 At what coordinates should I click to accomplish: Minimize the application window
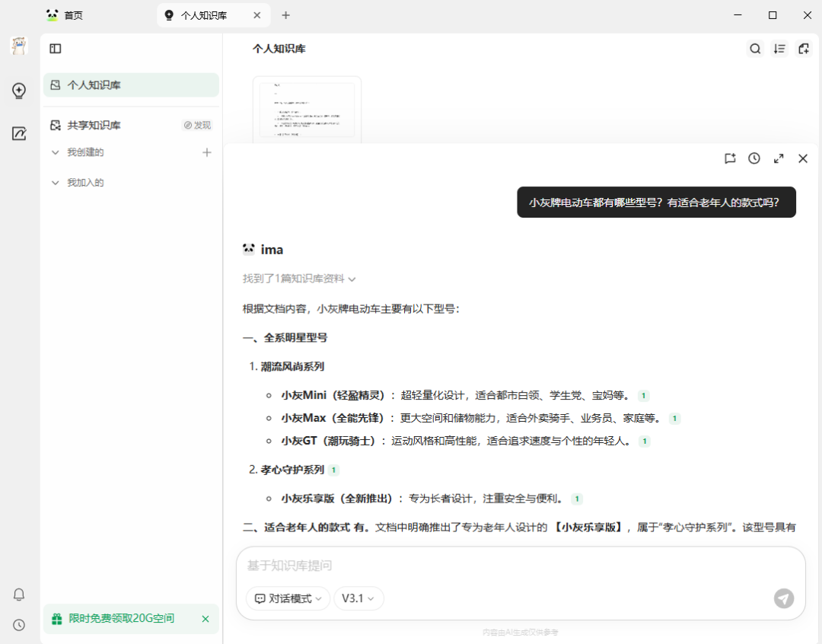738,15
